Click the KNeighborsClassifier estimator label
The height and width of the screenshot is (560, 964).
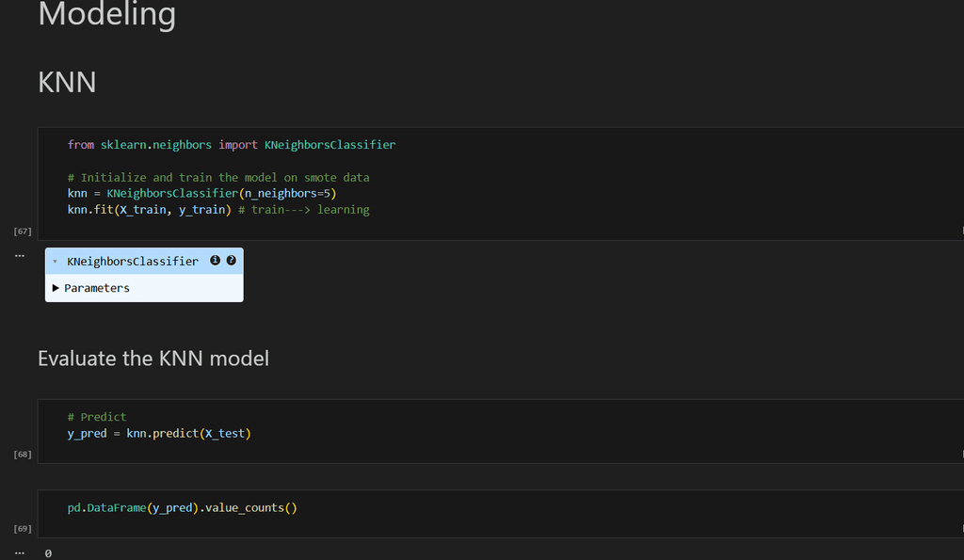coord(133,262)
